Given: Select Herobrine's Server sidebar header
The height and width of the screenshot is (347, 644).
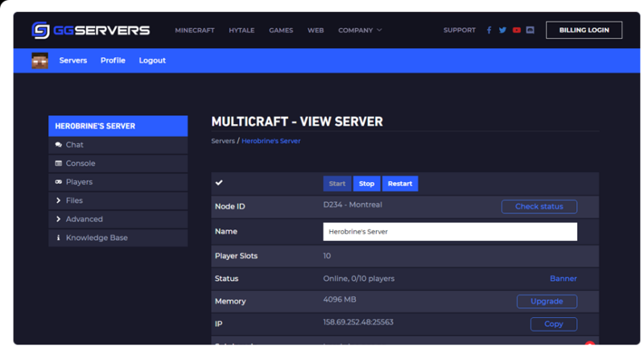Looking at the screenshot, I should [x=118, y=126].
